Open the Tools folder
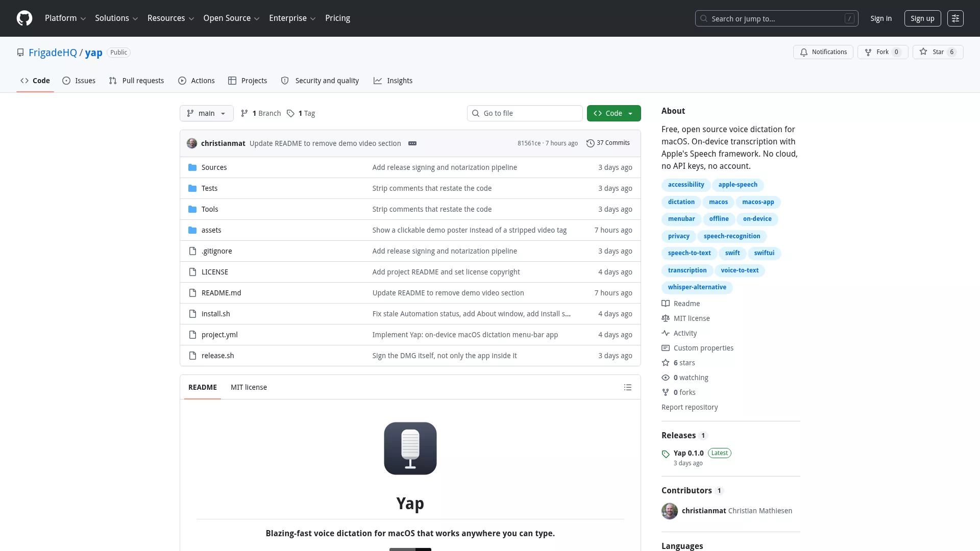 pos(210,209)
